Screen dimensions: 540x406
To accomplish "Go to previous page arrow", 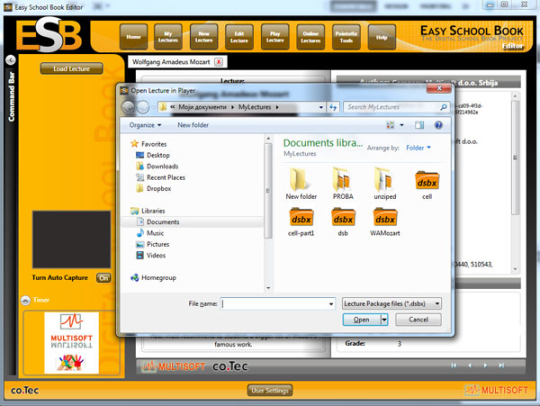I will click(470, 365).
